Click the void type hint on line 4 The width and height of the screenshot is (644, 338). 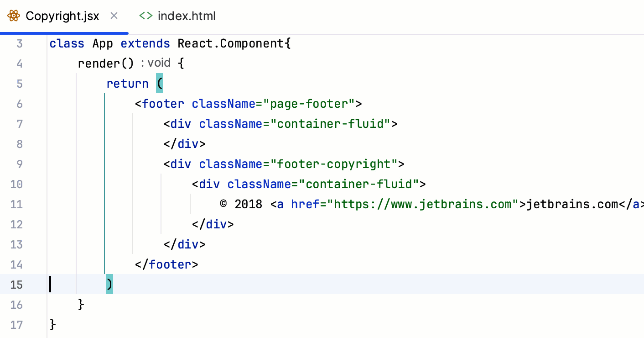point(159,63)
